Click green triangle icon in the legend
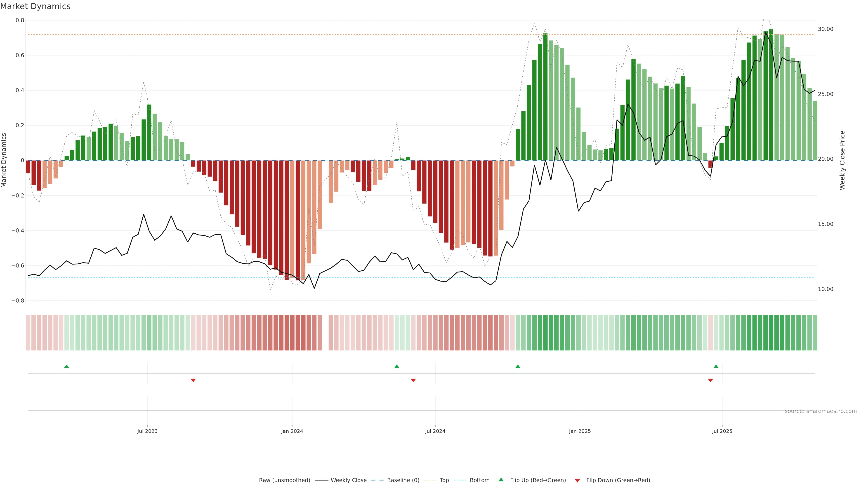Viewport: 868px width, 488px height. [501, 480]
